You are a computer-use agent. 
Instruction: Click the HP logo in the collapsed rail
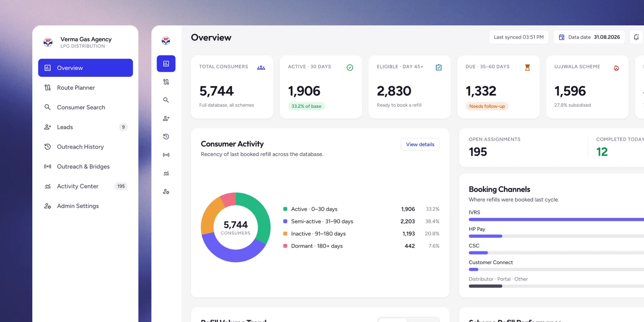(166, 41)
